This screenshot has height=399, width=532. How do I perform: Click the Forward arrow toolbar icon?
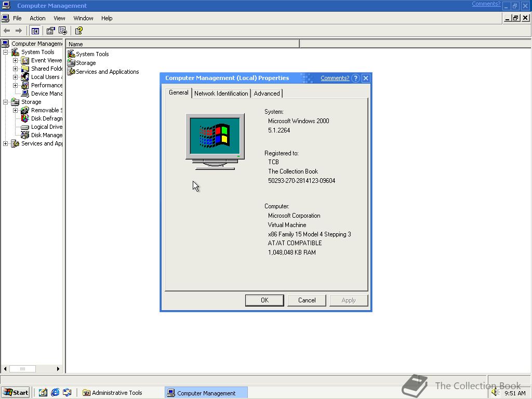click(x=19, y=31)
